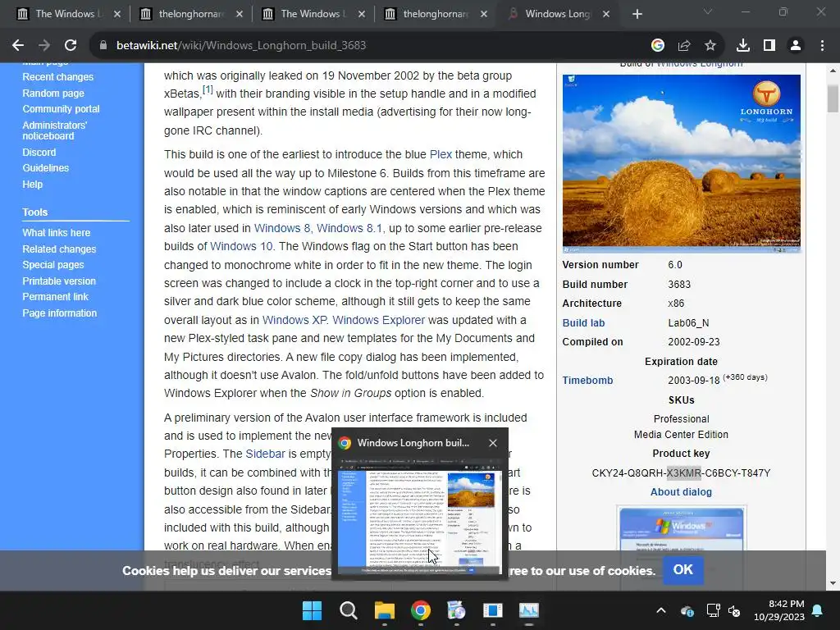Open the Community portal link
Viewport: 840px width, 630px height.
(x=61, y=109)
